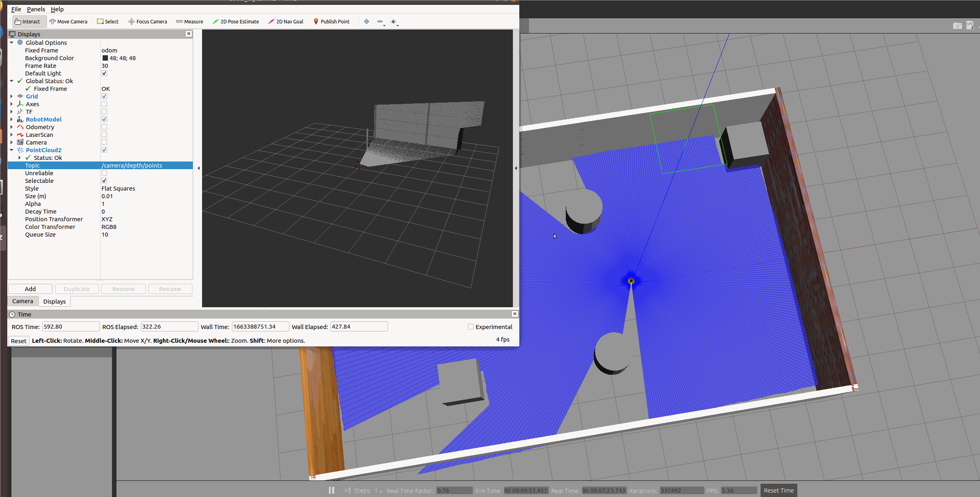980x497 pixels.
Task: Expand the Status: Ok row
Action: [x=19, y=157]
